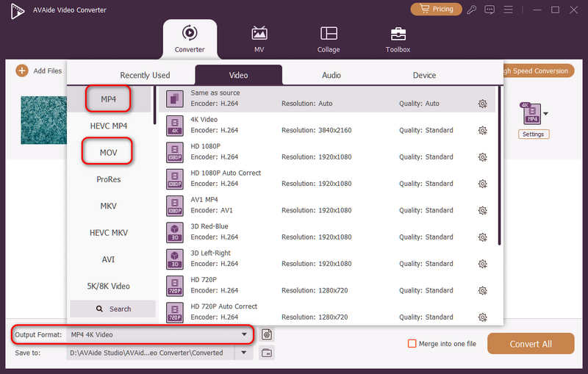Open the MP4 format arrow next to file
The height and width of the screenshot is (374, 588).
point(545,114)
